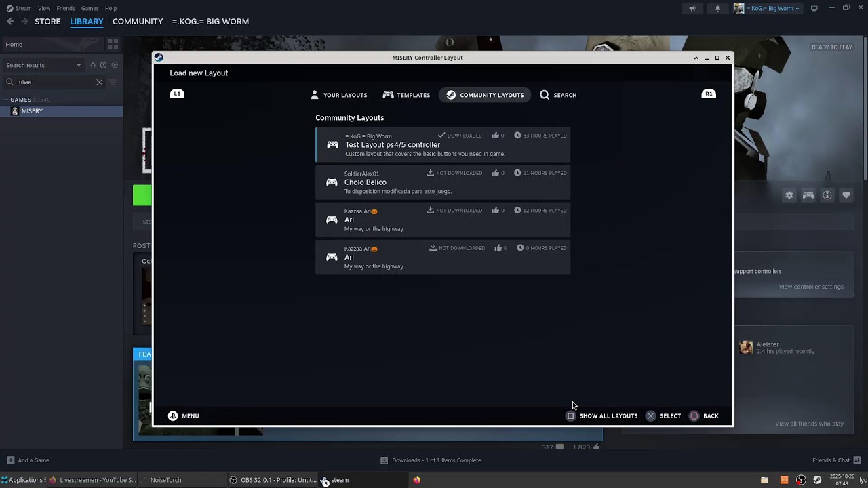Click the R1 bumper tab-switch icon

click(x=709, y=94)
